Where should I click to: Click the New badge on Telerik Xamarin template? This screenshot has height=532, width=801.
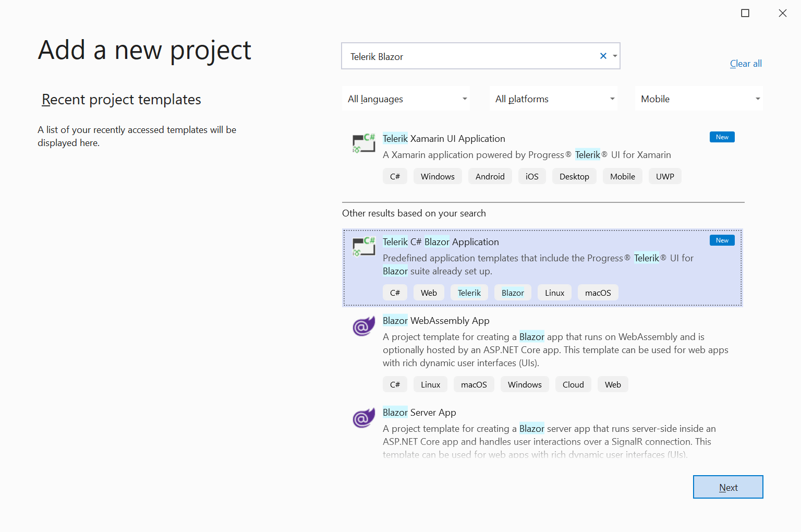(x=722, y=137)
